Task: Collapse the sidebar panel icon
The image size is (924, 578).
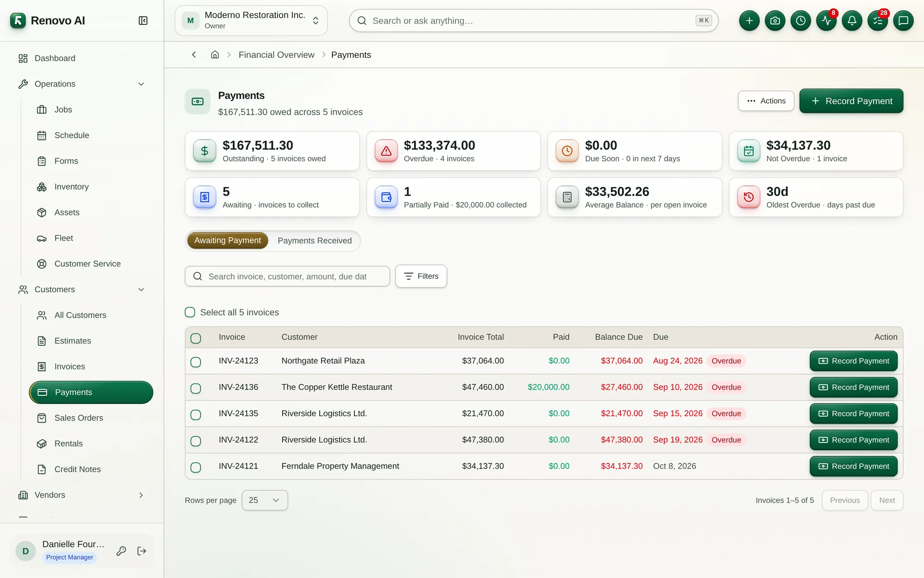Action: click(143, 21)
